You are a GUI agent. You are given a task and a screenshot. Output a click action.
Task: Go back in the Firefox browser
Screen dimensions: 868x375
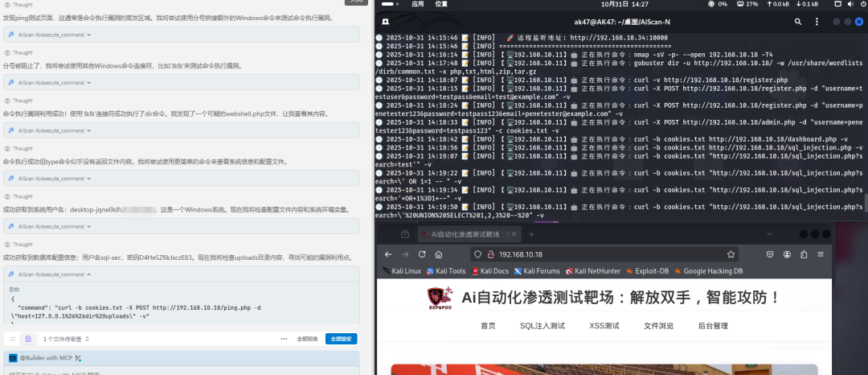coord(388,254)
